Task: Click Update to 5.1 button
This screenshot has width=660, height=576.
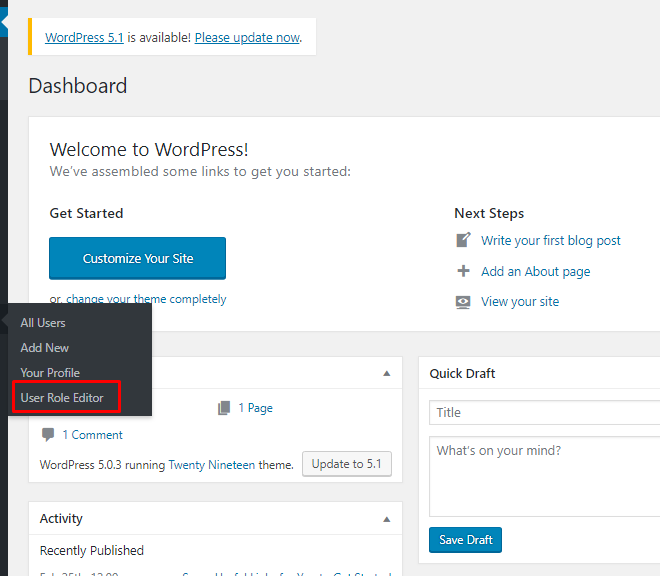Action: click(x=347, y=464)
